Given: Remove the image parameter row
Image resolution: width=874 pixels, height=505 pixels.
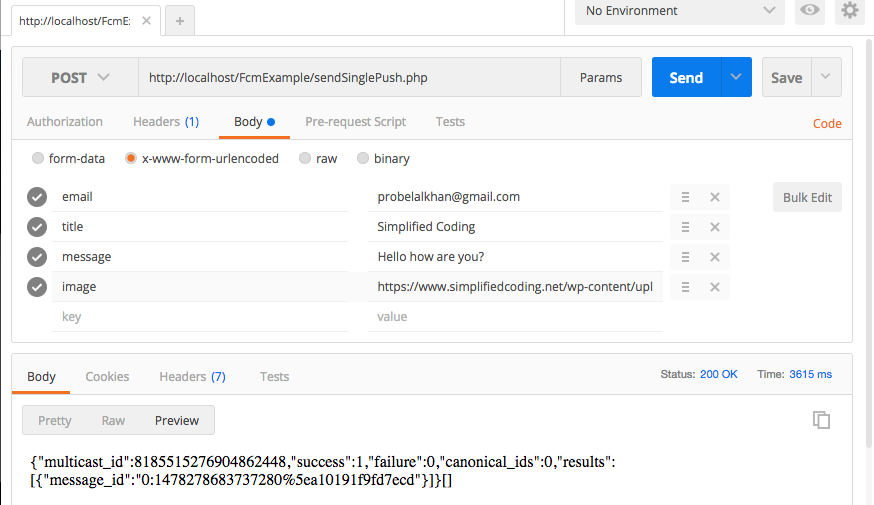Looking at the screenshot, I should [715, 287].
